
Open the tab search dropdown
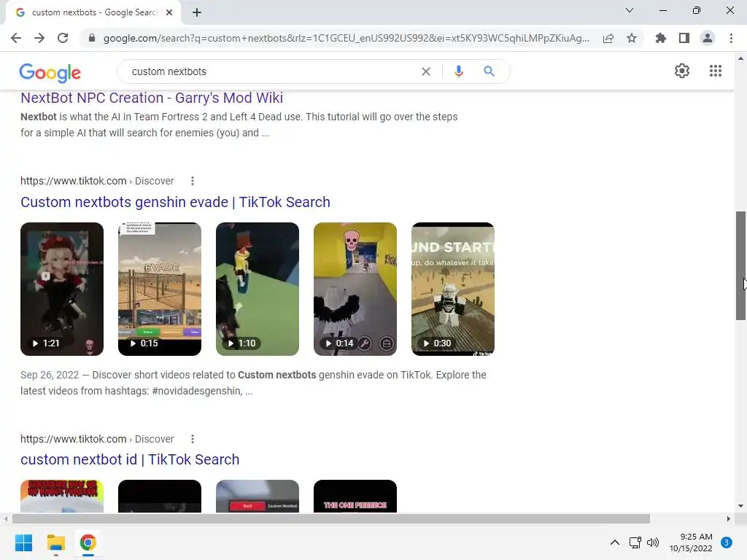[x=630, y=10]
